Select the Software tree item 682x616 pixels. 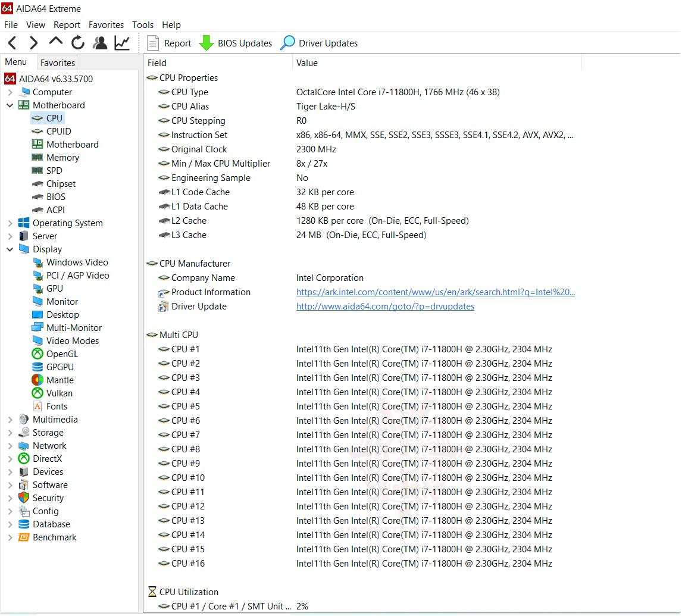click(43, 485)
